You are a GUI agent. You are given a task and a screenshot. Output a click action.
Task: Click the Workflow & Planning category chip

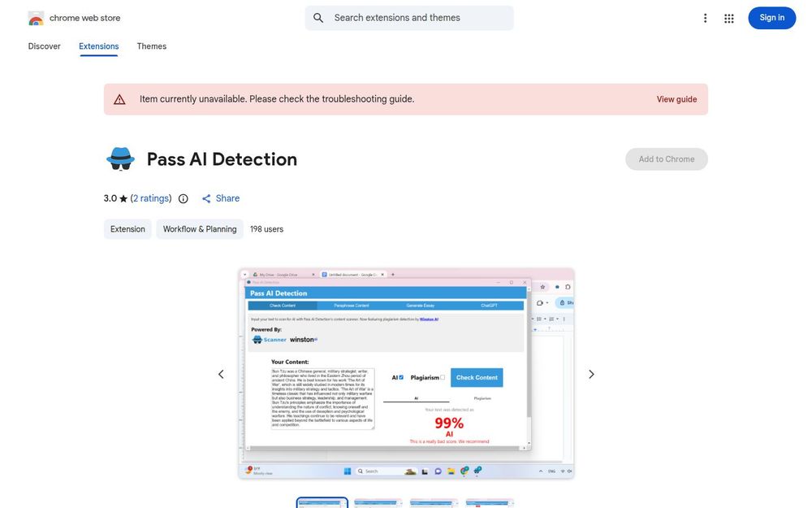coord(200,229)
